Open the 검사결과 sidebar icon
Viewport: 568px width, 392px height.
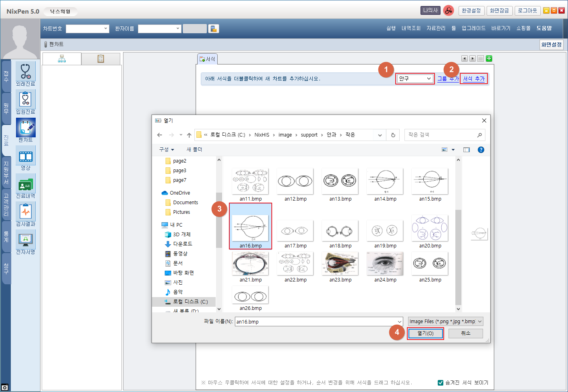[x=25, y=212]
